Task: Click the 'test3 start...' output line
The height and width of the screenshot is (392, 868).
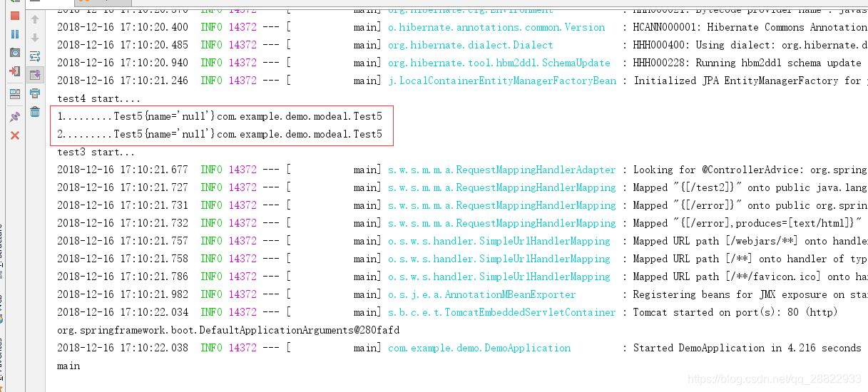Action: pyautogui.click(x=96, y=152)
